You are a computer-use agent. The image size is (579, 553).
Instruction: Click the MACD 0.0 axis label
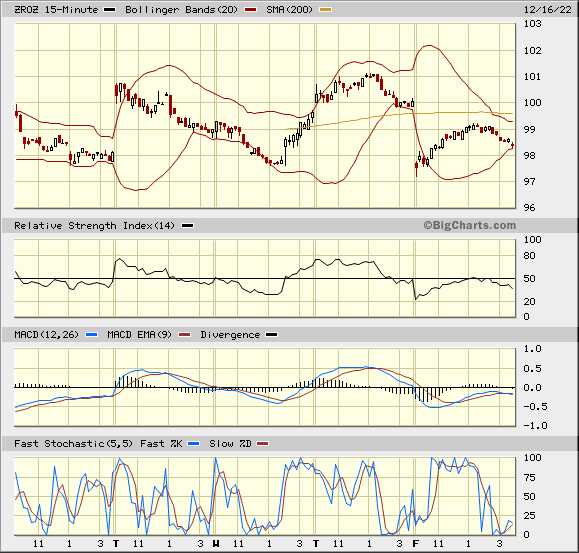click(x=532, y=388)
